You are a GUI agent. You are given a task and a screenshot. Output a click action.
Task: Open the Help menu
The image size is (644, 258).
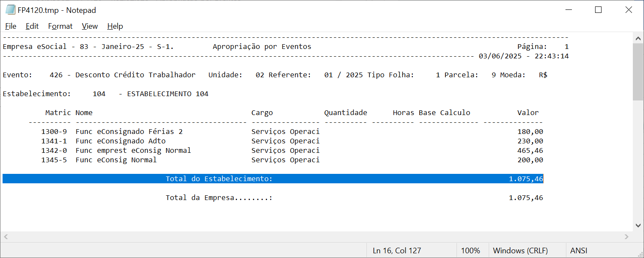coord(115,26)
